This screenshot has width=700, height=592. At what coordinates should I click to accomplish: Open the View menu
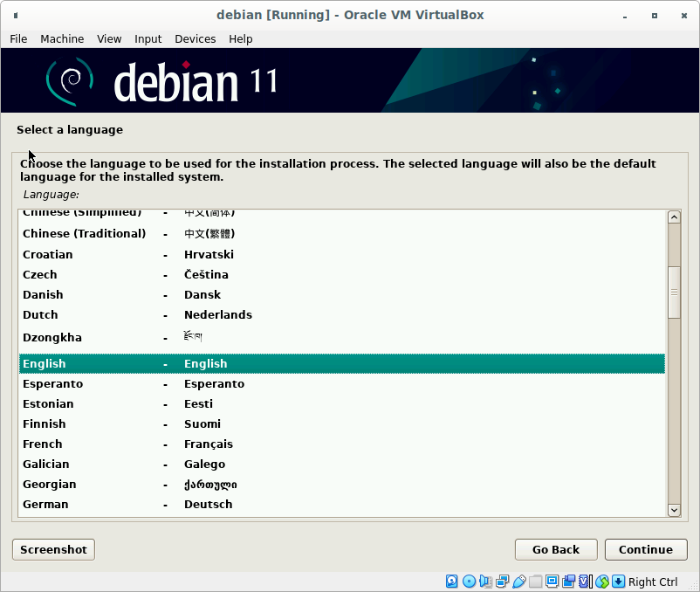pyautogui.click(x=109, y=38)
